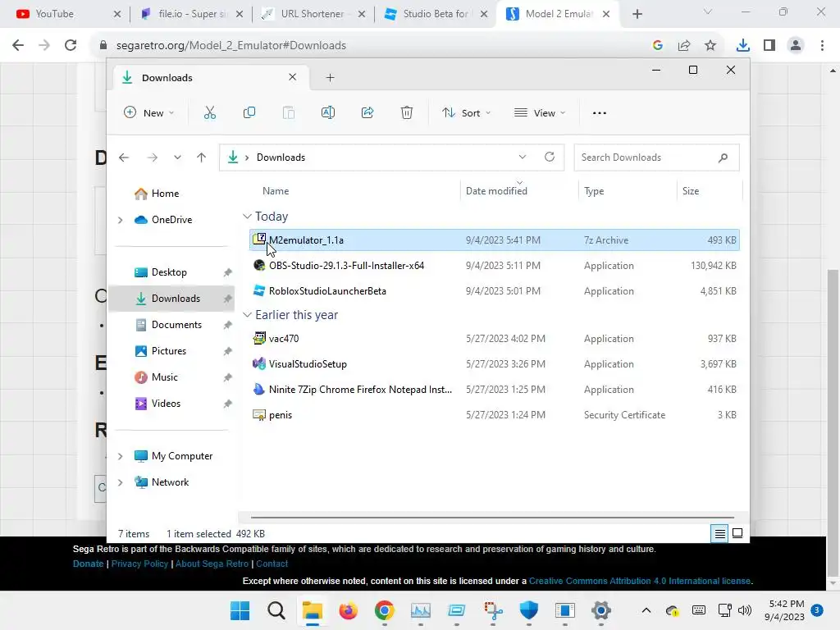Click the Delete trash icon

pos(407,112)
